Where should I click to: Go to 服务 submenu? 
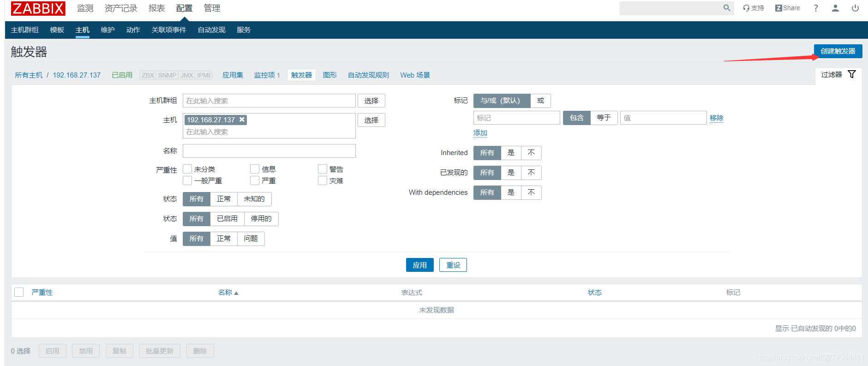pos(244,30)
